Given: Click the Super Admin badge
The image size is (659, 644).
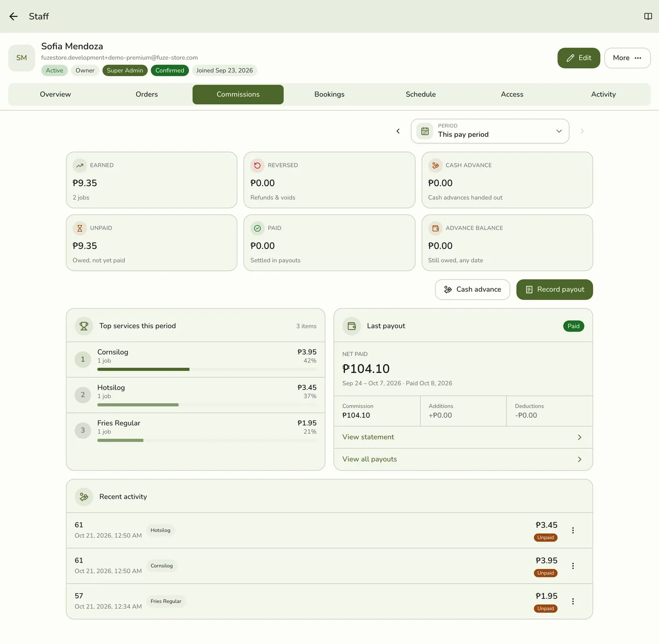Looking at the screenshot, I should tap(125, 71).
